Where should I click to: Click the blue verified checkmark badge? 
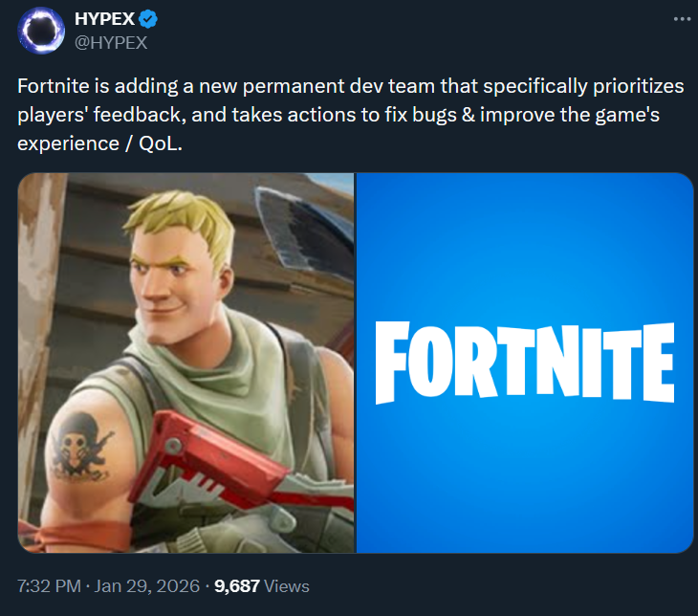(x=148, y=19)
